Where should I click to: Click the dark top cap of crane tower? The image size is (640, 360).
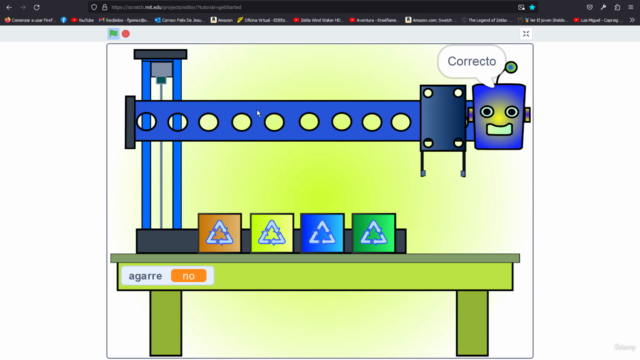click(160, 54)
